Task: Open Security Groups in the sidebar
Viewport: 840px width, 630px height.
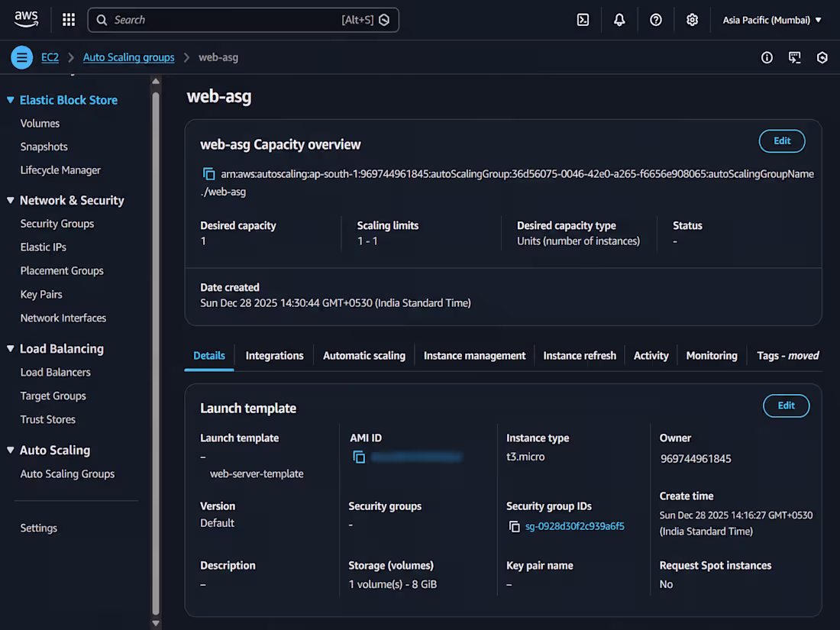Action: 57,224
